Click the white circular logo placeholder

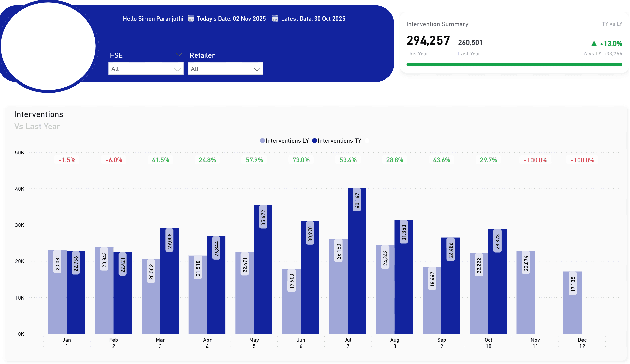(48, 46)
